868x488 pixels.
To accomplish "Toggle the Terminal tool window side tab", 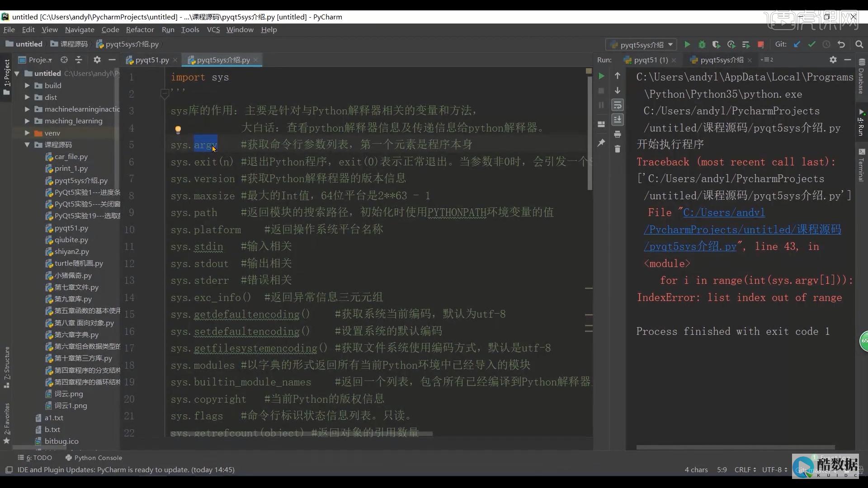I will (x=861, y=165).
